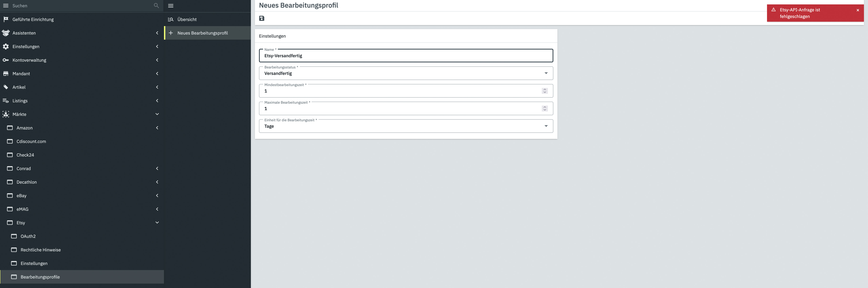Click into the Name input field

pos(405,56)
